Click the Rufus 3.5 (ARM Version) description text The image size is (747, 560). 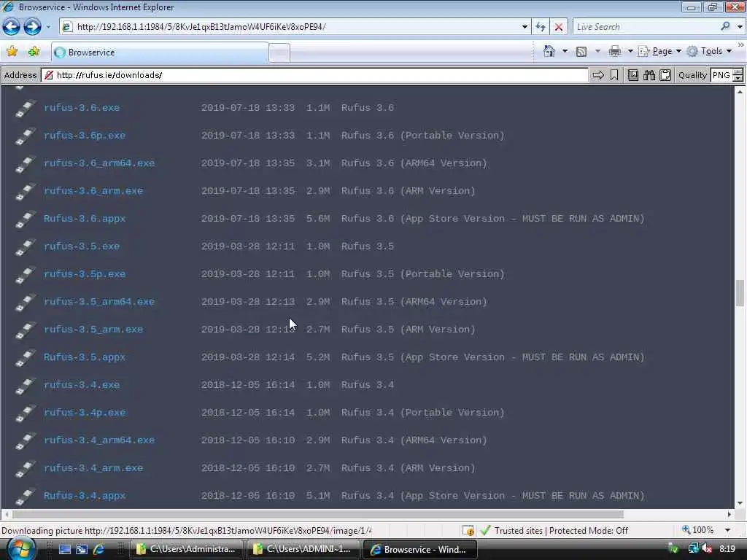point(409,330)
